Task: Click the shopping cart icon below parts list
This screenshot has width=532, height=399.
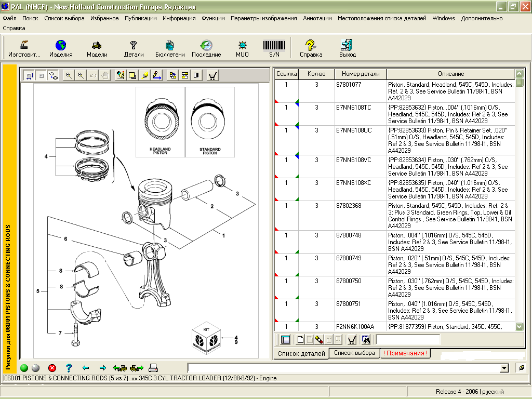Action: [x=352, y=339]
